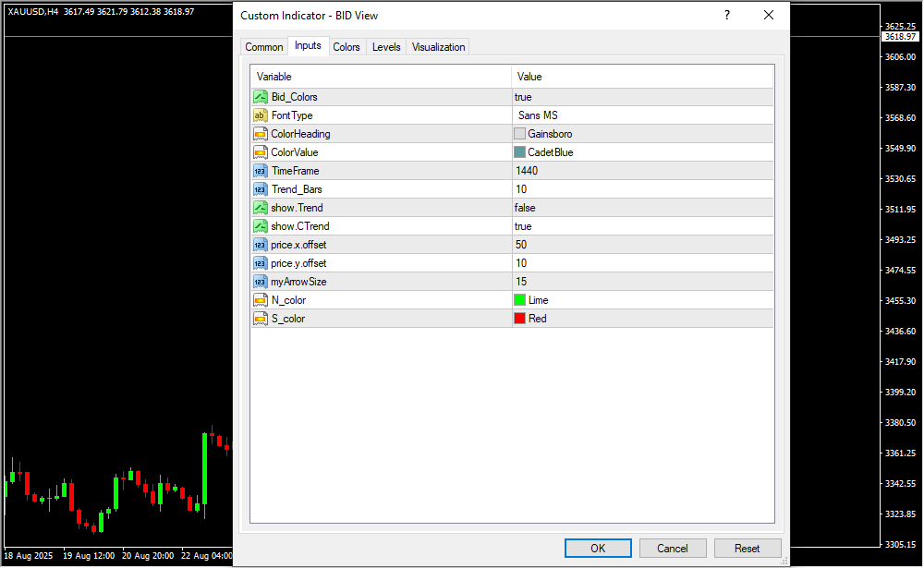The image size is (924, 568).
Task: Click the Bid_Colors boolean type icon
Action: click(261, 97)
